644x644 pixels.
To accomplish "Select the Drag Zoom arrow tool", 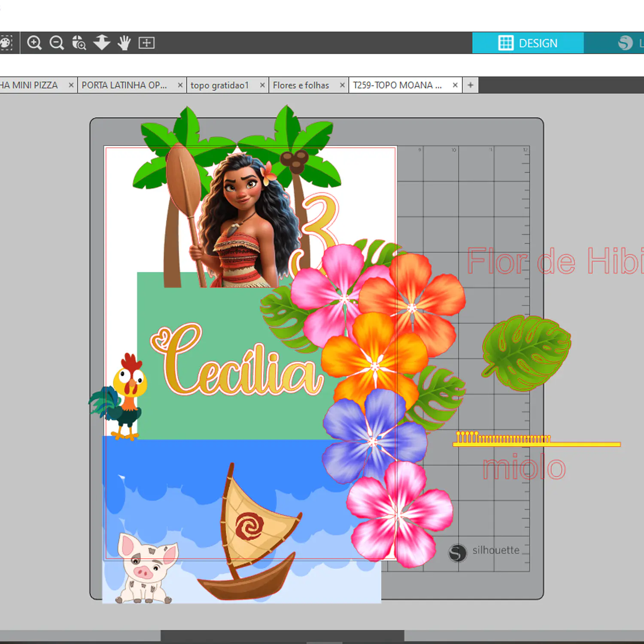I will 102,43.
